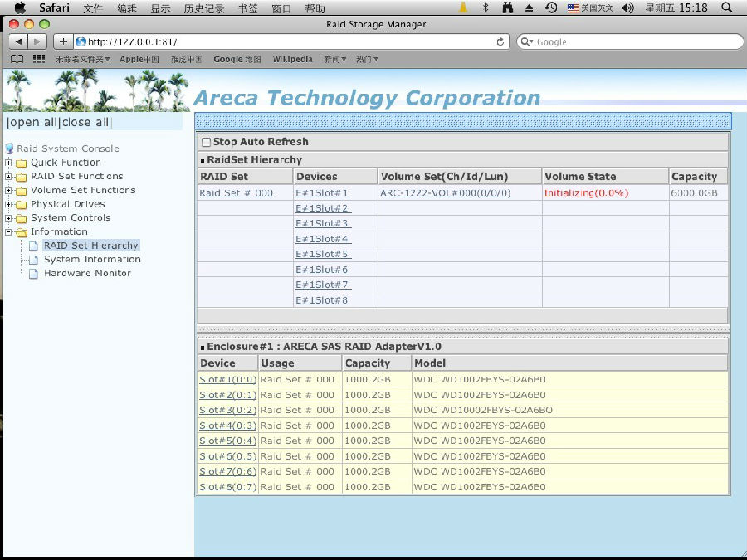The width and height of the screenshot is (747, 560).
Task: Expand the RAID Set Functions tree node
Action: tap(8, 176)
